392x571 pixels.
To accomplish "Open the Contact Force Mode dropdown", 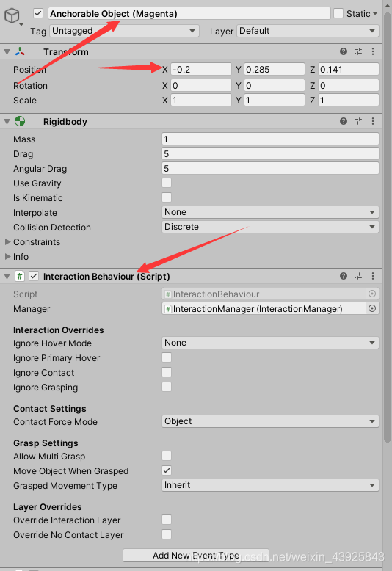I will (270, 421).
